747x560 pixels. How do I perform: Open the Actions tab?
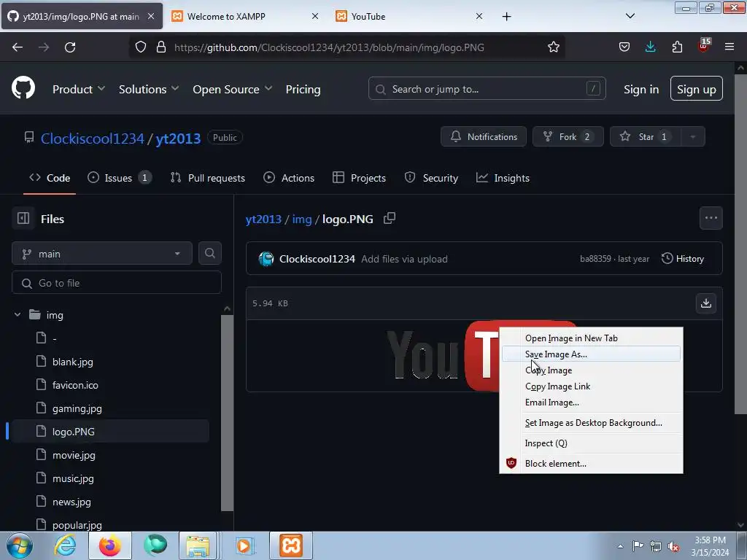point(289,178)
